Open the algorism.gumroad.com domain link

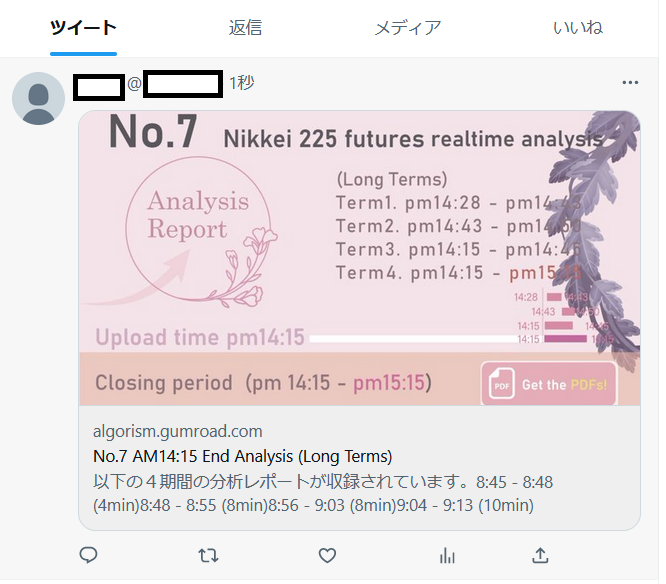pos(178,431)
